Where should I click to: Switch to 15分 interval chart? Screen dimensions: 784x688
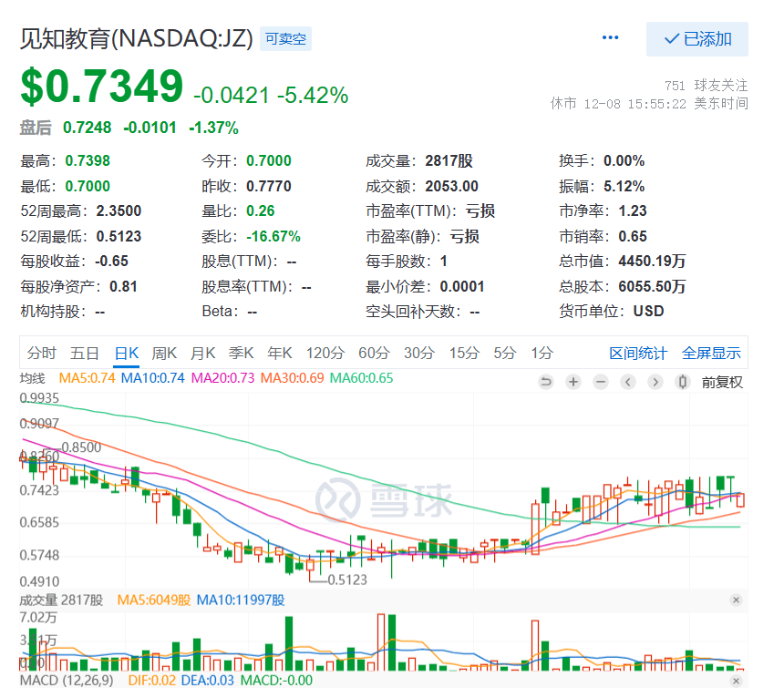pos(464,354)
